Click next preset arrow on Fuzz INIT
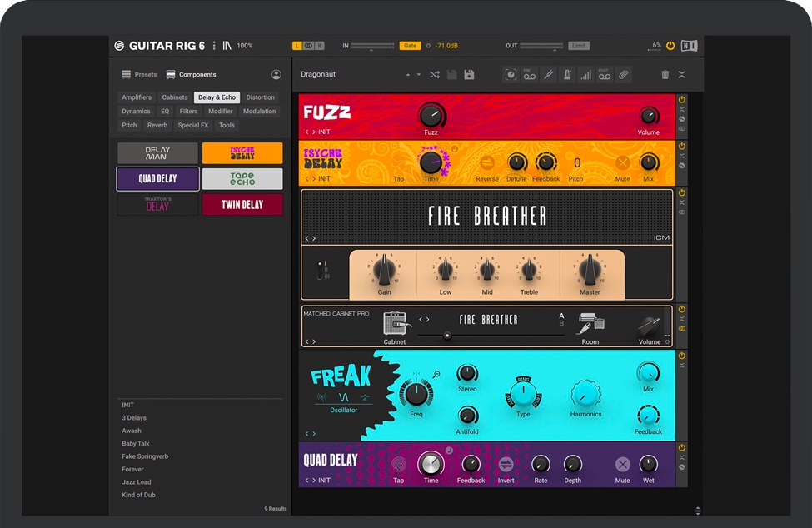The height and width of the screenshot is (528, 812). pos(314,132)
